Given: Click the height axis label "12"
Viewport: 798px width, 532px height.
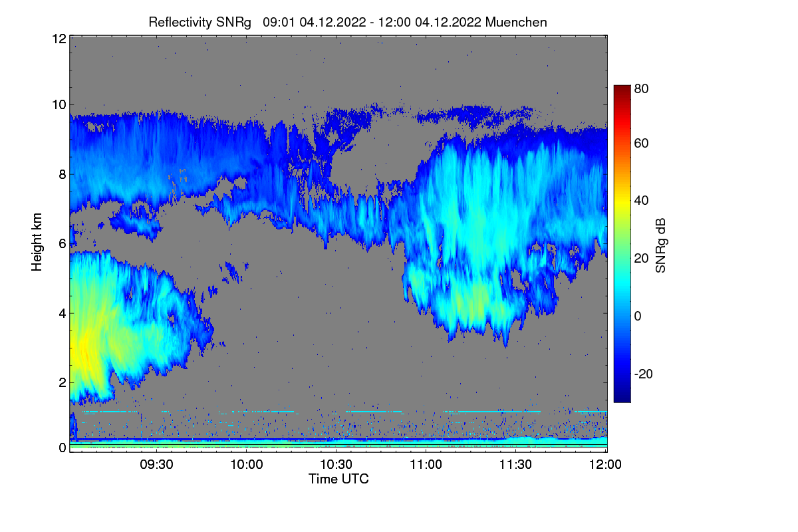Looking at the screenshot, I should 59,39.
